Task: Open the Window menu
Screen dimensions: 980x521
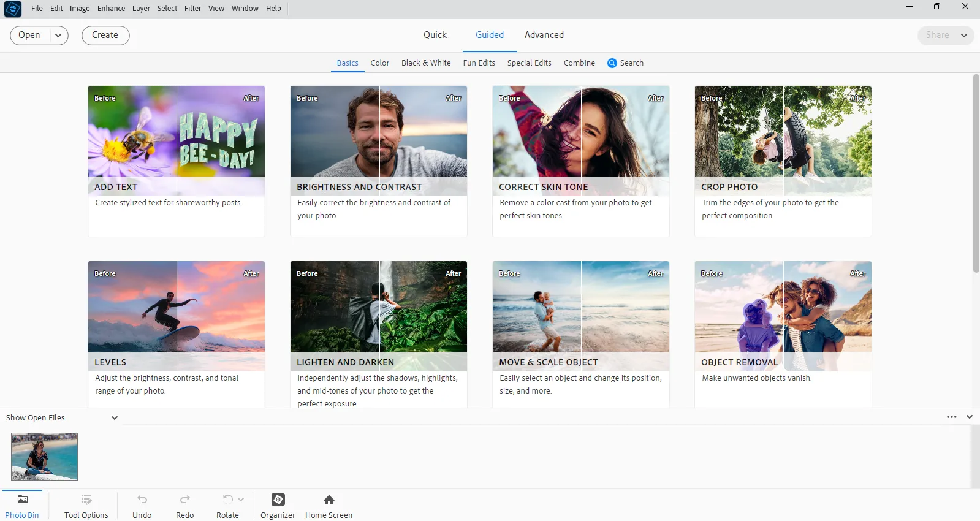Action: click(x=245, y=9)
